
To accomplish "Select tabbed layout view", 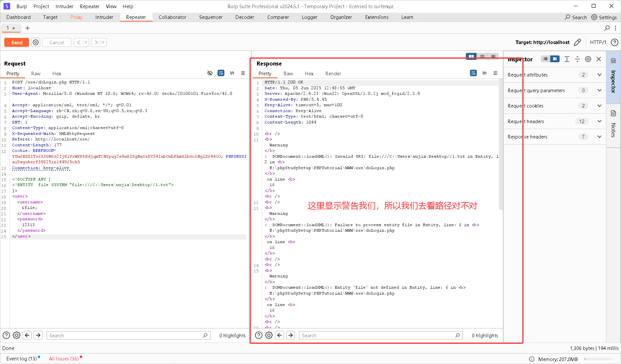I will [x=493, y=56].
